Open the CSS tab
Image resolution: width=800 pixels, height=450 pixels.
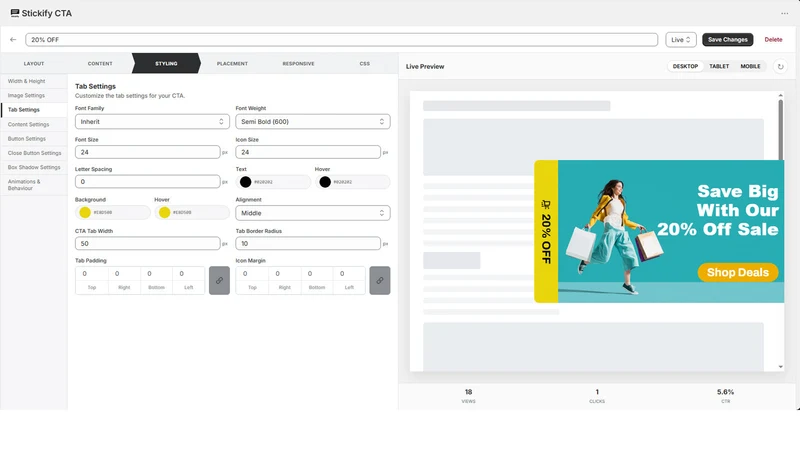click(364, 64)
